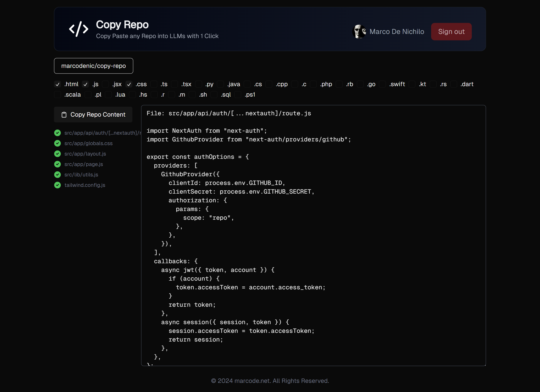Select src/app/globals.css in the file list
540x392 pixels.
point(88,143)
